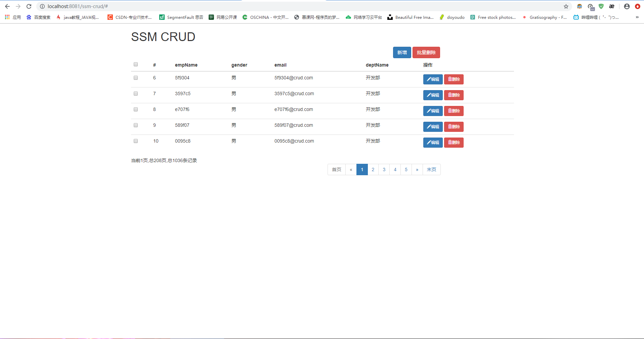644x339 pixels.
Task: Open the bookmarks overflow chevron
Action: [637, 17]
